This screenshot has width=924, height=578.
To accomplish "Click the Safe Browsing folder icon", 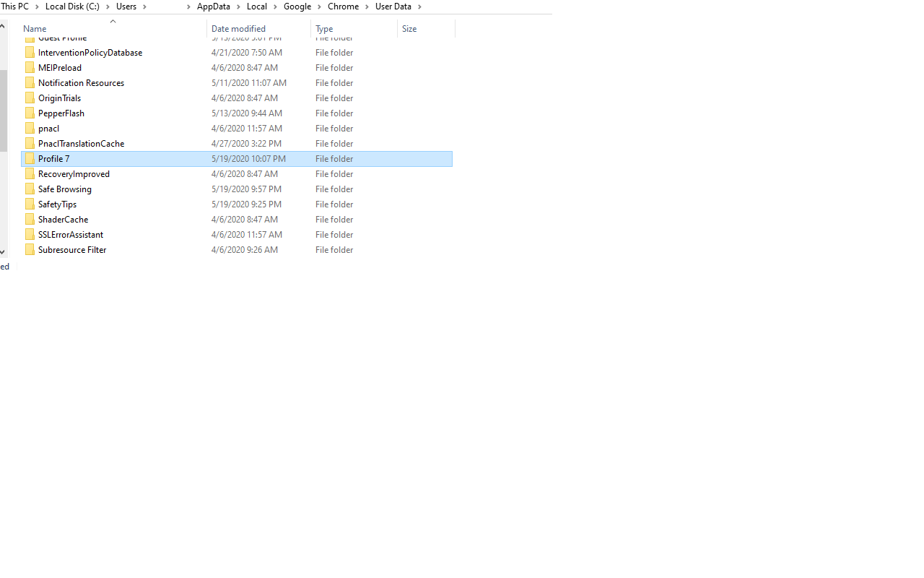I will pos(30,189).
